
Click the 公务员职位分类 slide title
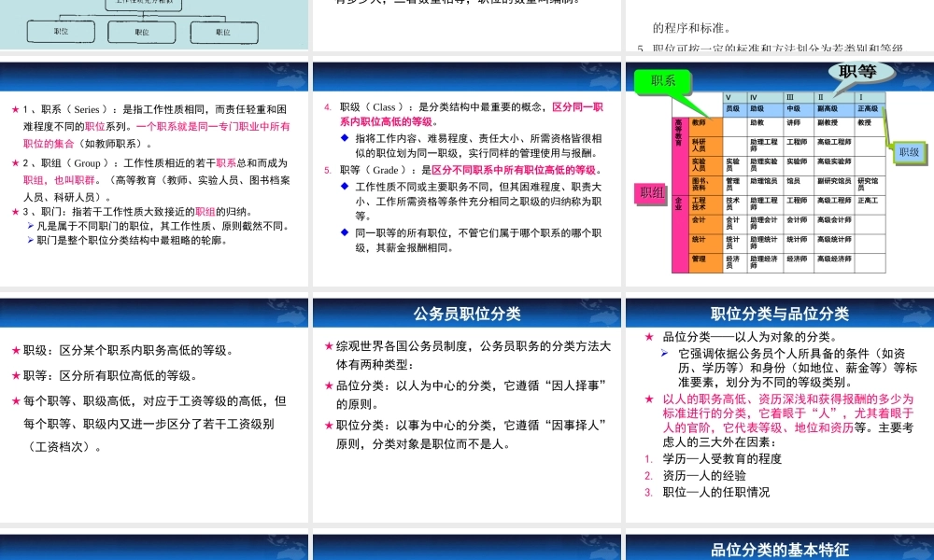pyautogui.click(x=467, y=314)
